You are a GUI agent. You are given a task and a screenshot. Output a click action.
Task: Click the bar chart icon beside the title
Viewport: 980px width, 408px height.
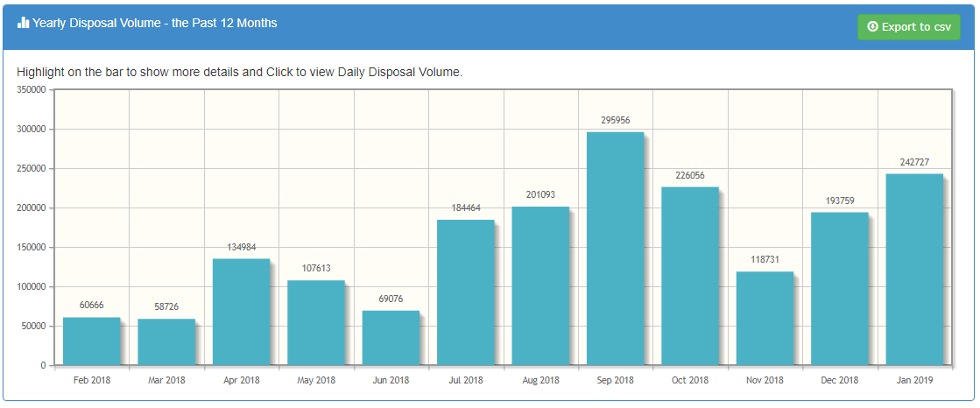coord(23,23)
